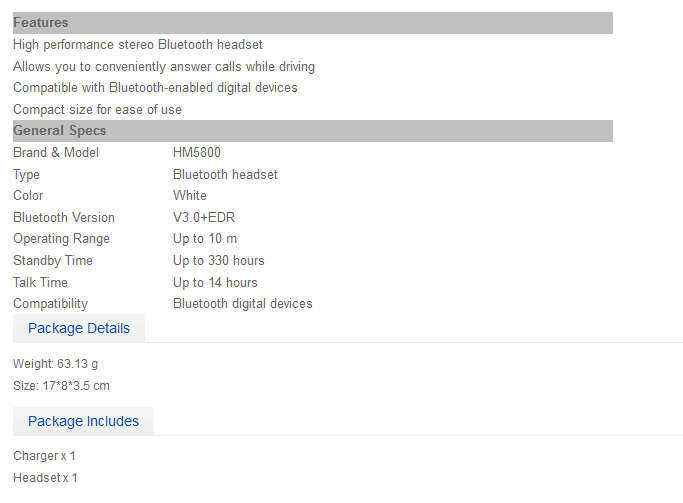Open the Package Includes tab
Viewport: 683px width, 503px height.
tap(83, 421)
